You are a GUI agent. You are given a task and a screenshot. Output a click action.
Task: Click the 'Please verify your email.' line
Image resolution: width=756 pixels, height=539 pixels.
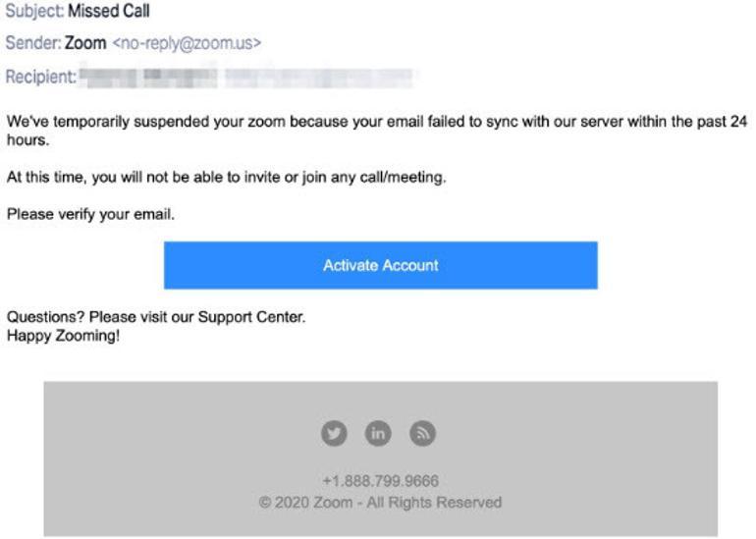pos(90,214)
